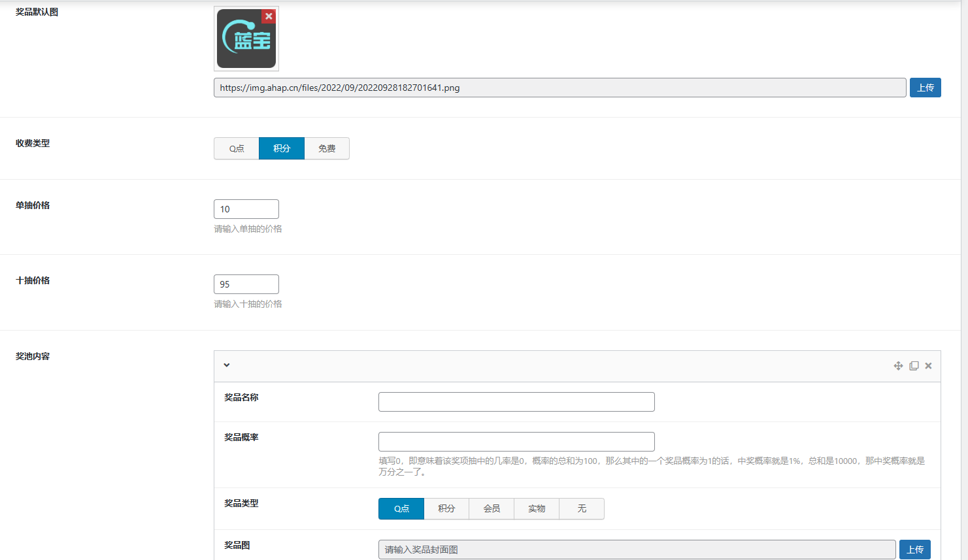Pick 积分 under 奖品类型
Viewport: 968px width, 560px height.
tap(446, 508)
